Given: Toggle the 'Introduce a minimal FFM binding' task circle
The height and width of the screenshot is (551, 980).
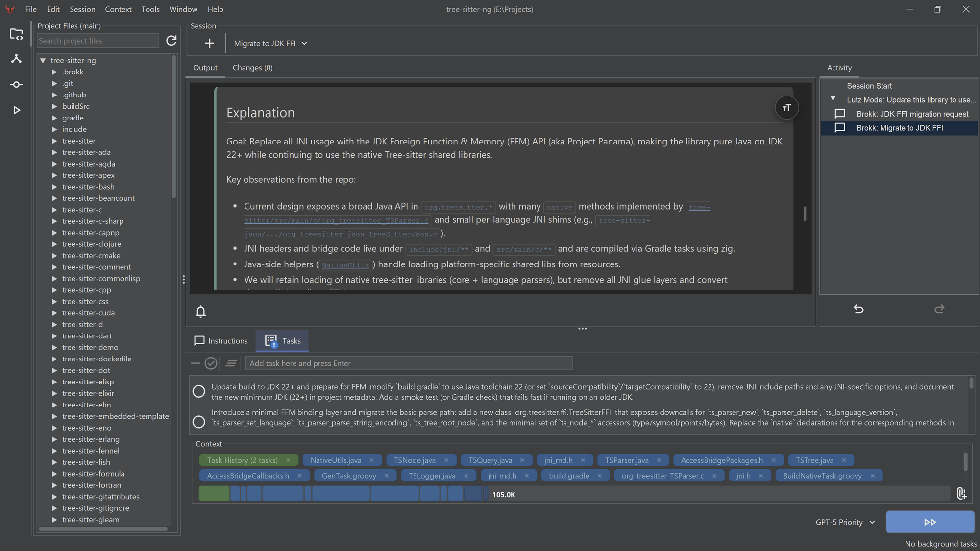Looking at the screenshot, I should 199,422.
